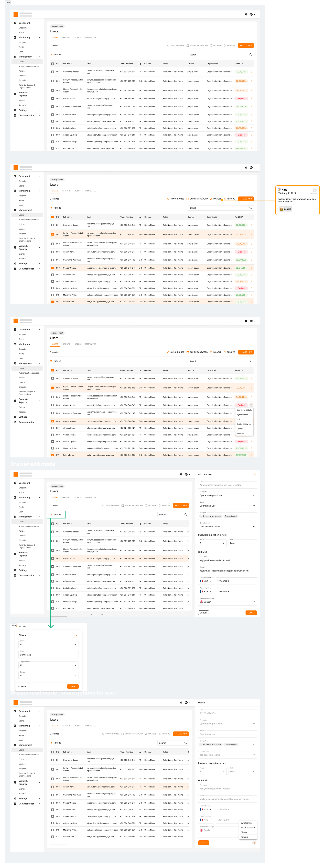Uncheck Paityn Bator row labeled UID 006

pyautogui.click(x=53, y=302)
